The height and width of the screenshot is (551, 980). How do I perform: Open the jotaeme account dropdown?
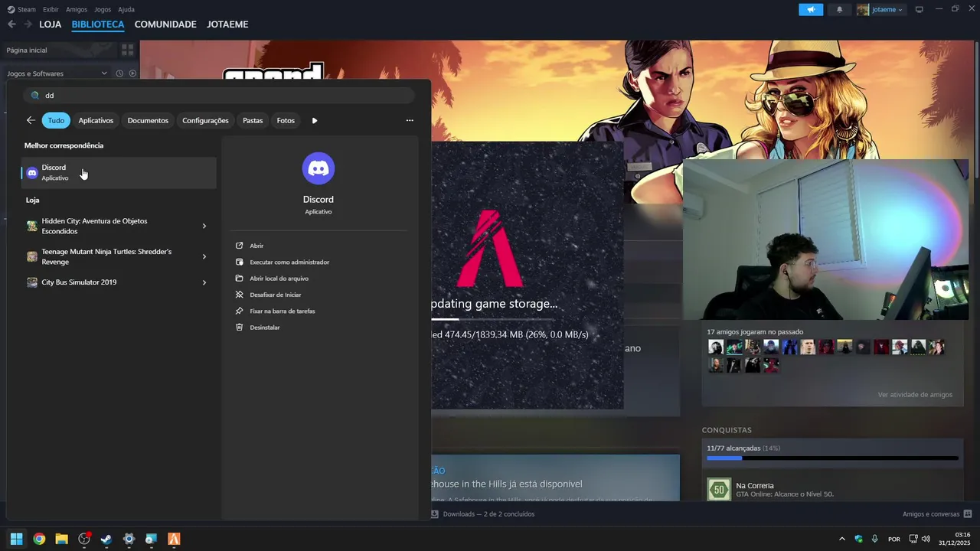pos(880,9)
